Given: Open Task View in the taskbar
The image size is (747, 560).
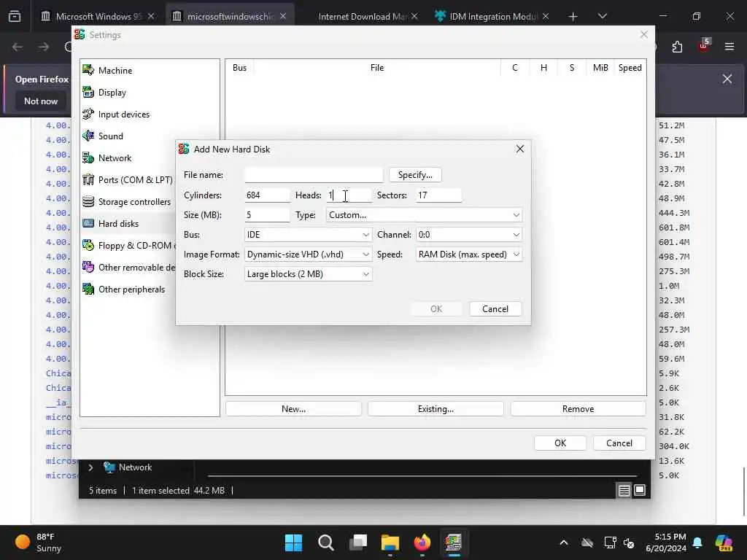Looking at the screenshot, I should click(x=357, y=542).
